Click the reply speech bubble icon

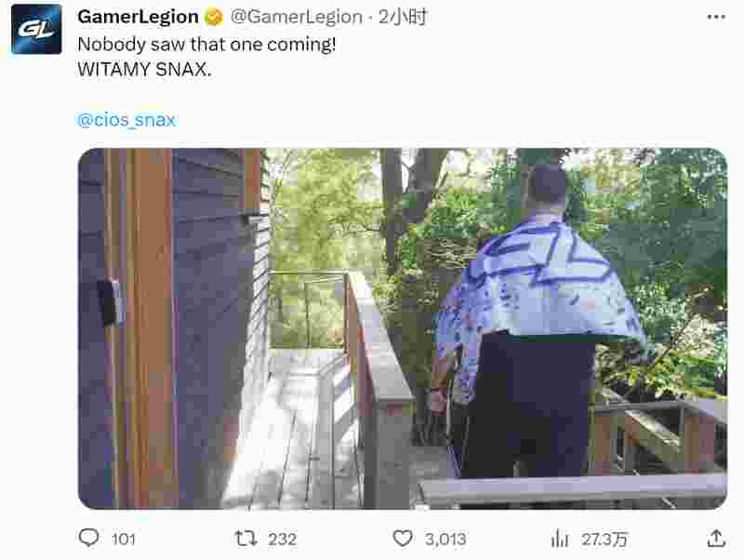pos(88,539)
